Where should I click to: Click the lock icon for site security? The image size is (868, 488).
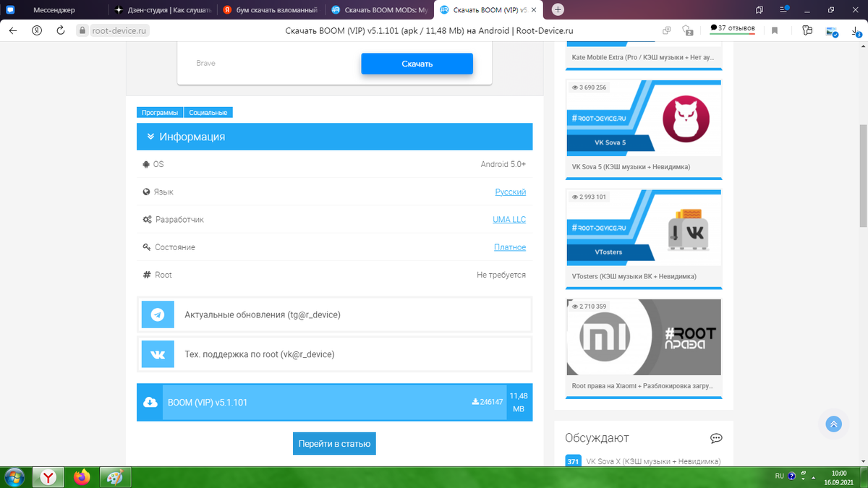click(82, 31)
